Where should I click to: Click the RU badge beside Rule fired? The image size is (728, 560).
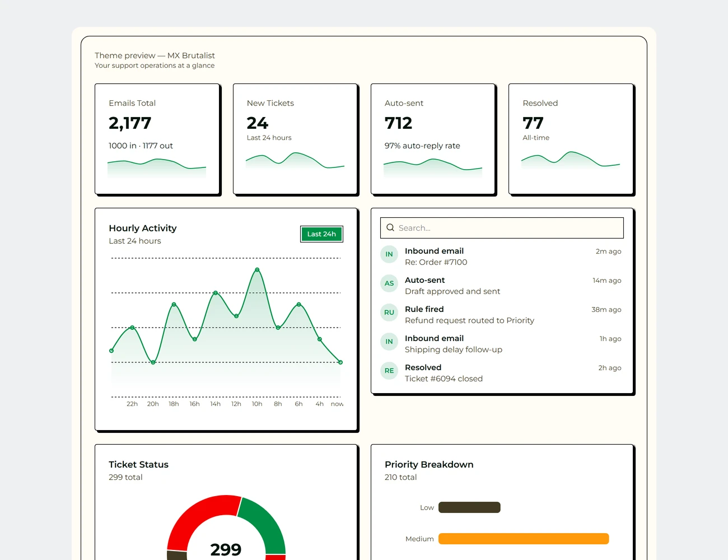389,312
